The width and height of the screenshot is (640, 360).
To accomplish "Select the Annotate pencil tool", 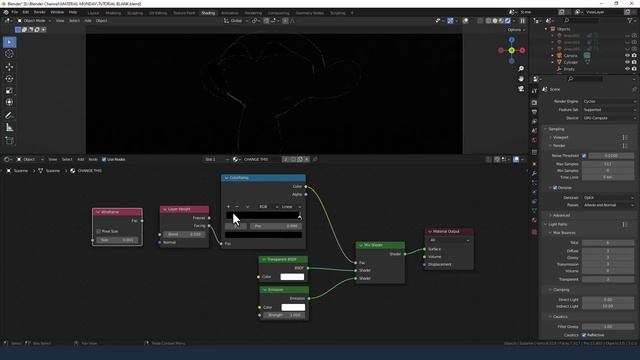I will click(x=9, y=116).
